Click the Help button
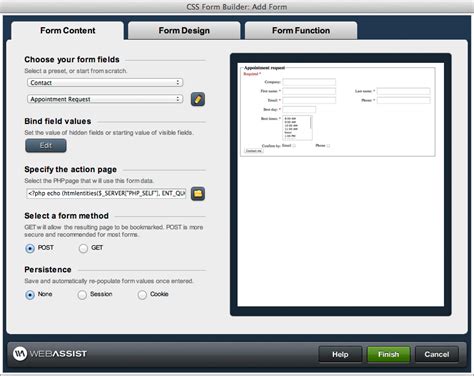Screen dimensions: 474x376 tap(340, 354)
